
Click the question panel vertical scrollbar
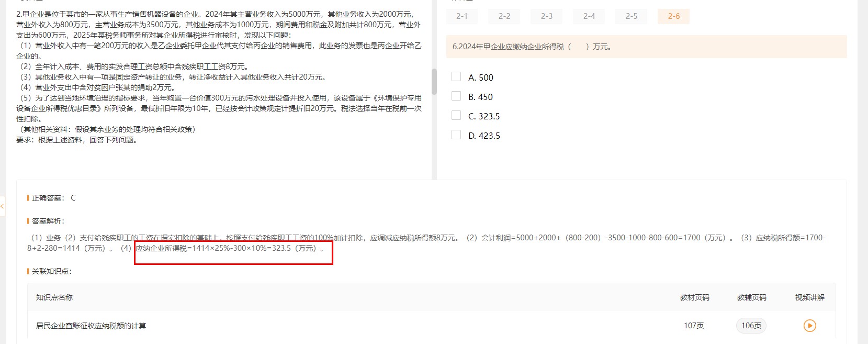click(434, 82)
